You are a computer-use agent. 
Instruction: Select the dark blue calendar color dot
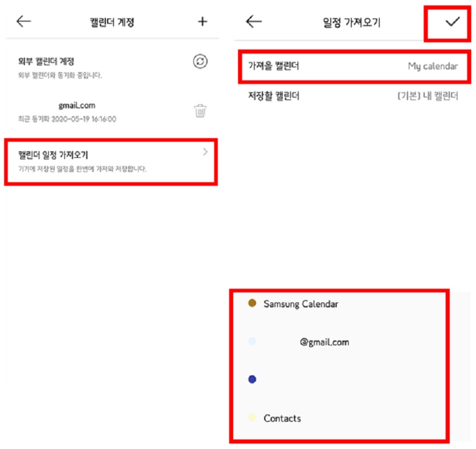click(x=252, y=379)
